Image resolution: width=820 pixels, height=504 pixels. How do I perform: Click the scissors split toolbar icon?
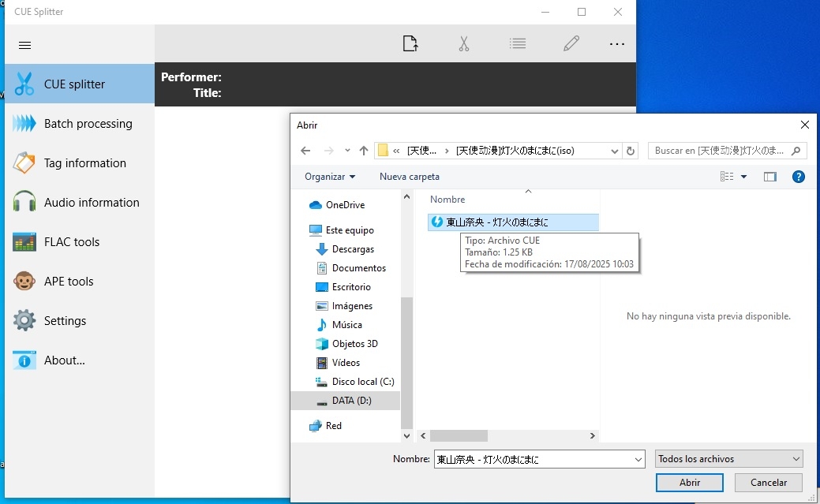[x=464, y=43]
